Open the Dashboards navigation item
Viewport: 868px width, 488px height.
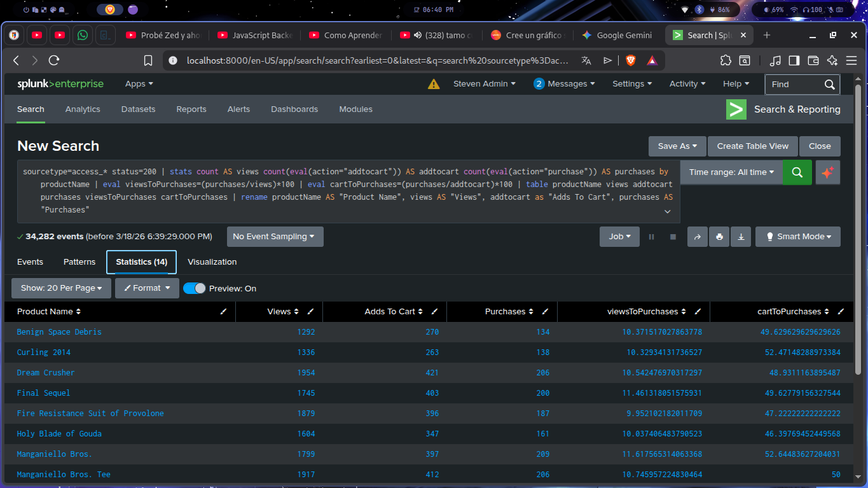coord(294,109)
